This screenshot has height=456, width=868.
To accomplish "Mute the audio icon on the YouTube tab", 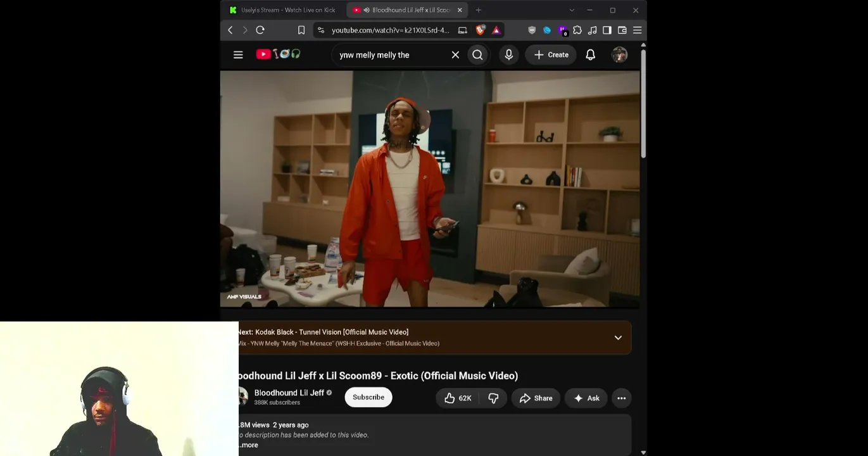I will [367, 10].
